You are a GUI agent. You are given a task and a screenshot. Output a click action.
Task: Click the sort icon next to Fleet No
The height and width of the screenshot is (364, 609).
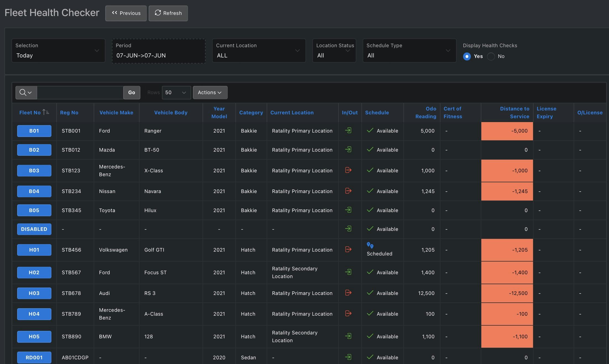46,112
